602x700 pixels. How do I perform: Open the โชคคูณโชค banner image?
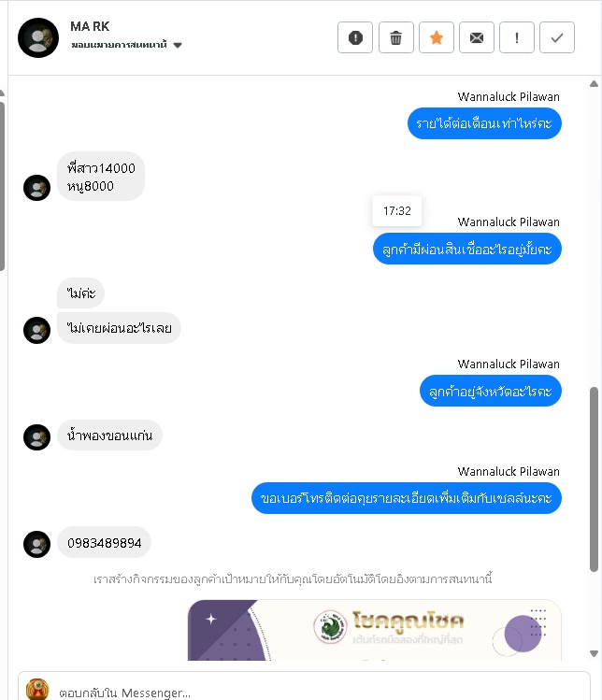pyautogui.click(x=374, y=630)
